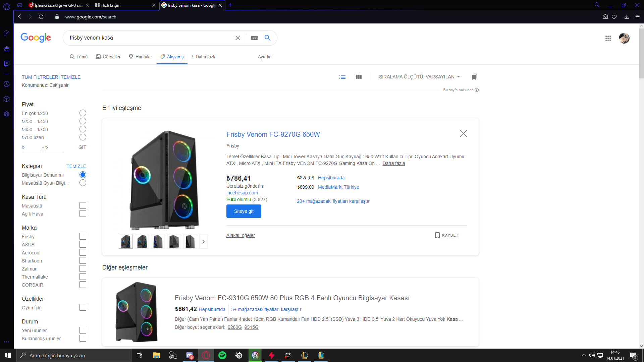Viewport: 644px width, 362px height.
Task: Click the Siteye git button
Action: (x=244, y=211)
